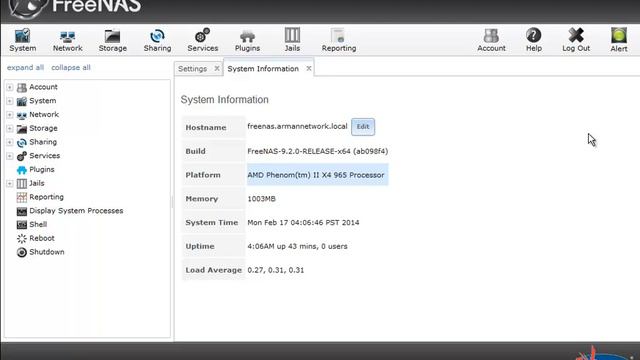Click the Services gear icon in sidebar tree
The width and height of the screenshot is (640, 360).
click(22, 156)
